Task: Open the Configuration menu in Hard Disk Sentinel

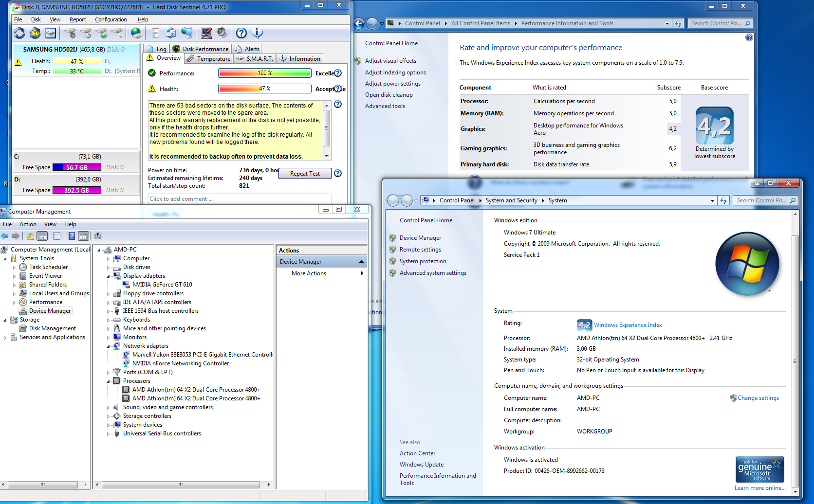Action: coord(111,19)
